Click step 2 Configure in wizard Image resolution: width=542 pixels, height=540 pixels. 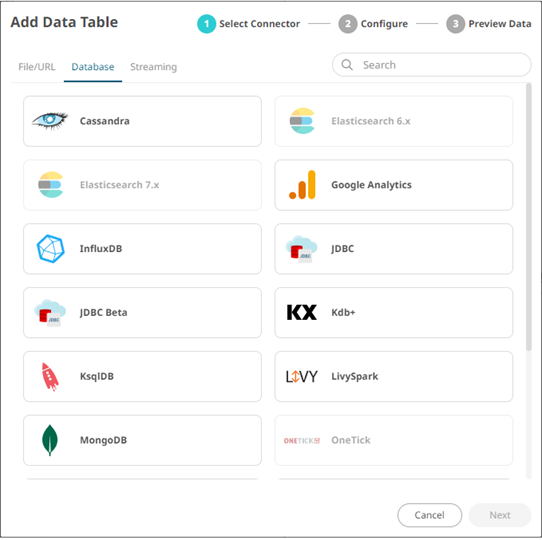pyautogui.click(x=373, y=24)
